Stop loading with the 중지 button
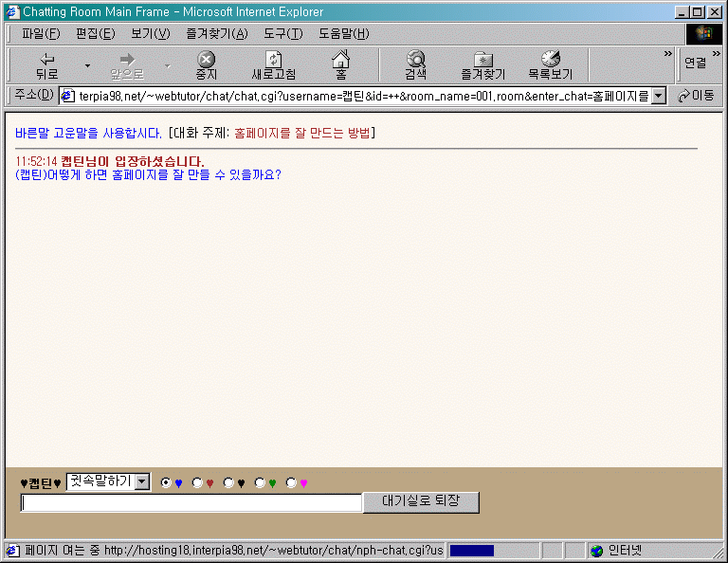728x563 pixels. point(206,65)
